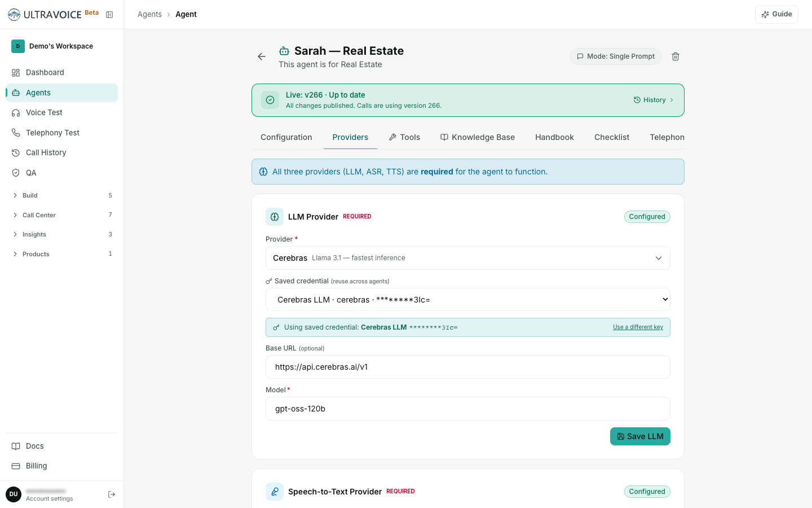This screenshot has width=812, height=508.
Task: Go to Voice Test page
Action: tap(62, 112)
